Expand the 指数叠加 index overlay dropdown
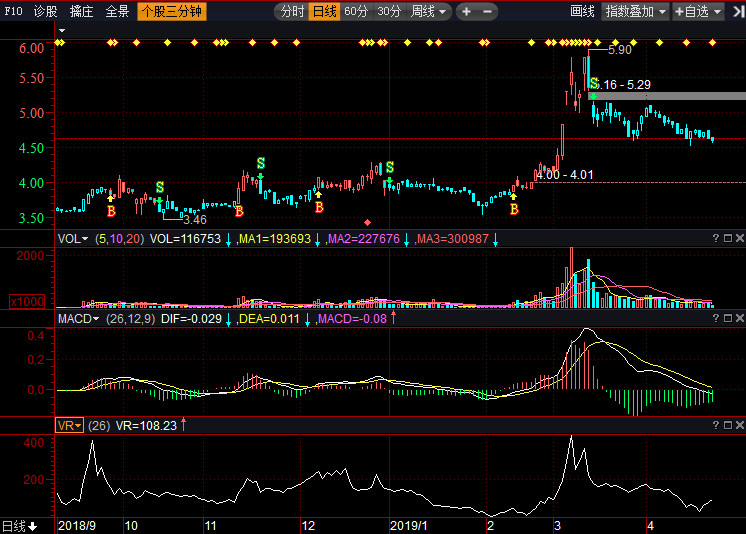746x534 pixels. (636, 12)
